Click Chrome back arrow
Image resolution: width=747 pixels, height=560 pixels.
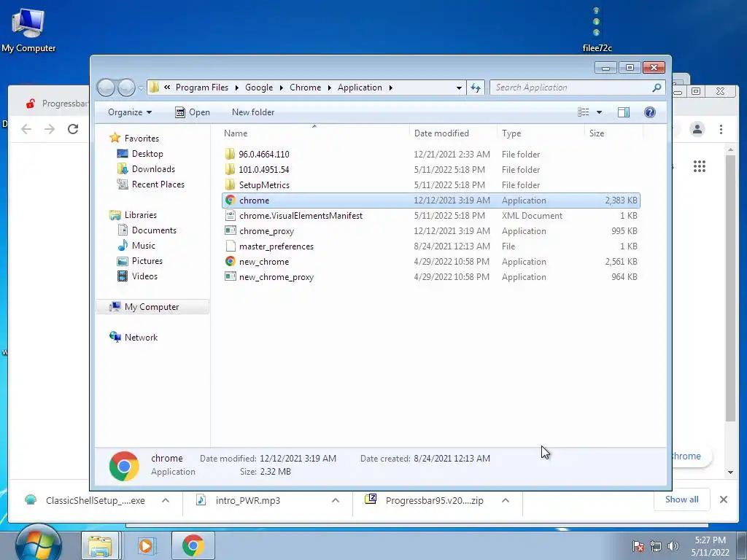coord(27,129)
